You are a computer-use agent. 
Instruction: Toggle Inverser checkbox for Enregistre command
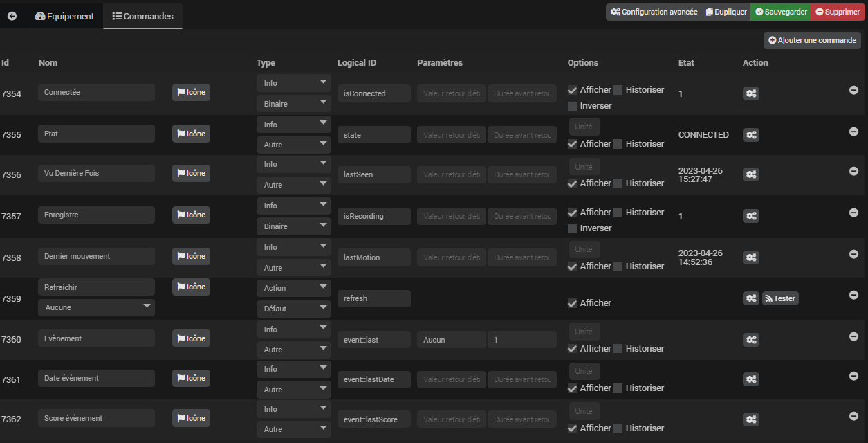[572, 228]
